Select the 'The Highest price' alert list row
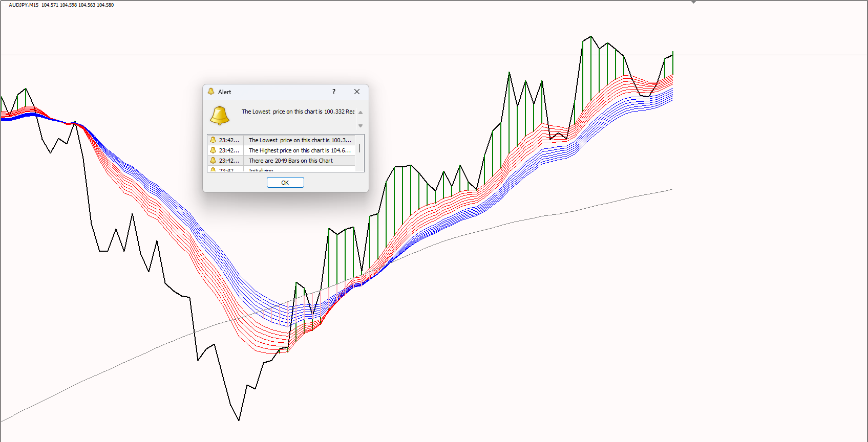Screen dimensions: 868x442 click(300, 150)
